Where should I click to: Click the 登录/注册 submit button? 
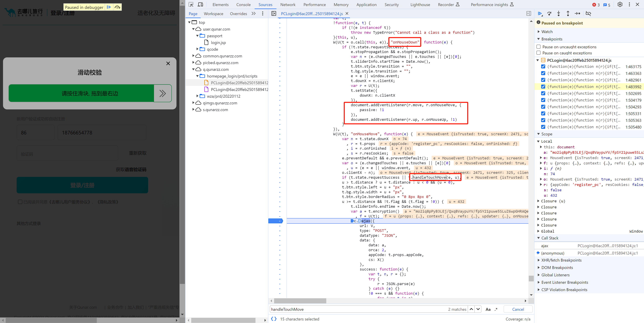(82, 185)
